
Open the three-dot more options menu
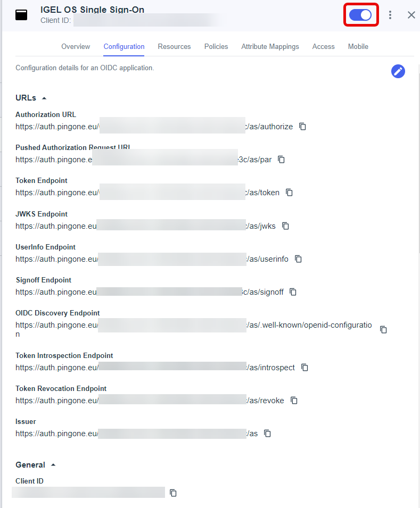(x=390, y=15)
